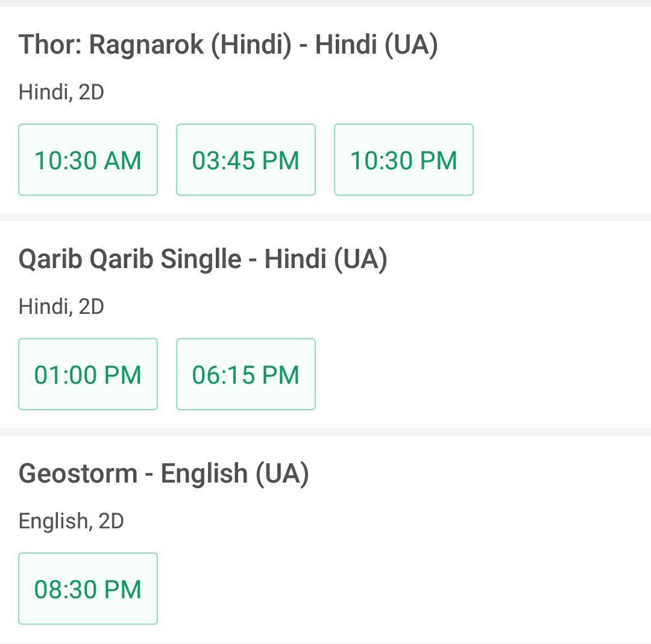Tap the Hindi, 2D label under Thor

point(61,92)
